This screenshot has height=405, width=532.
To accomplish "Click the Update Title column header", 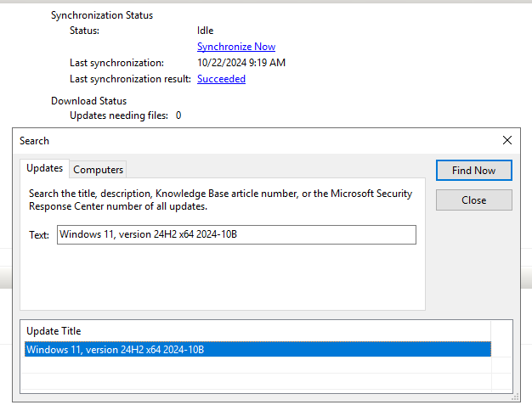I will point(258,331).
